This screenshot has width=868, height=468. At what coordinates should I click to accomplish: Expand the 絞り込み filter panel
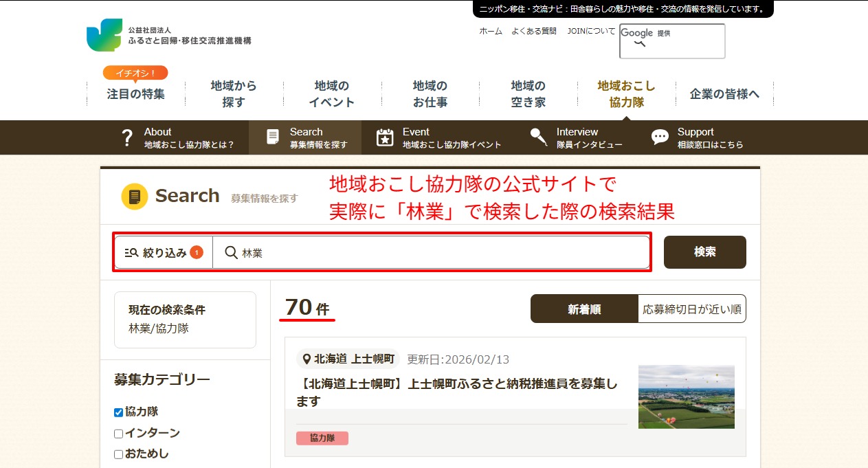[163, 252]
